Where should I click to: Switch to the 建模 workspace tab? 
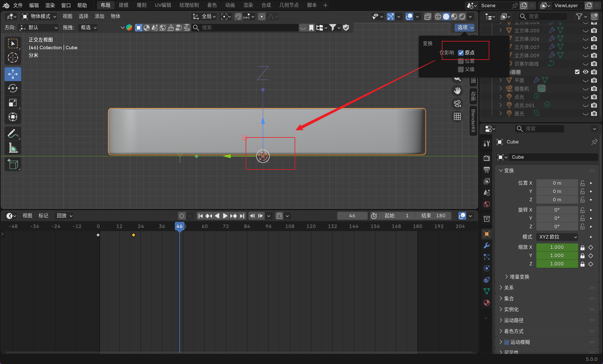pyautogui.click(x=123, y=5)
